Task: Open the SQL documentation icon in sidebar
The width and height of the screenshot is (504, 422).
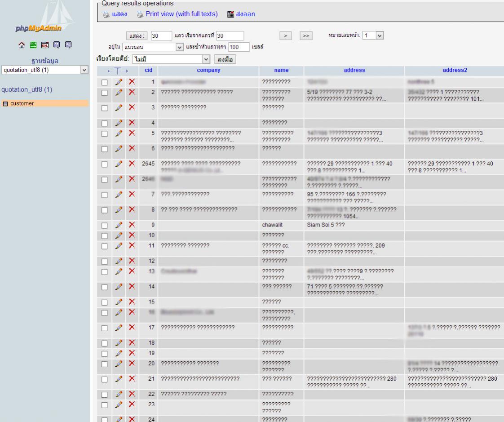Action: click(68, 45)
